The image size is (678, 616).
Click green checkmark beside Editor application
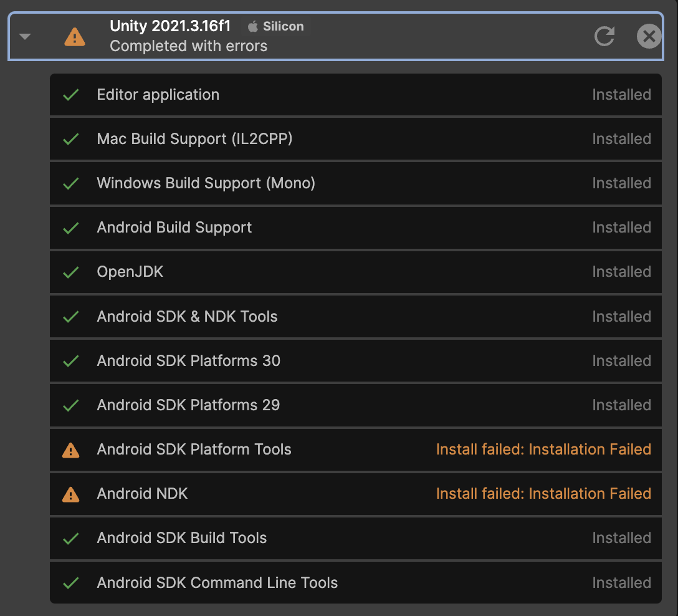[x=71, y=95]
